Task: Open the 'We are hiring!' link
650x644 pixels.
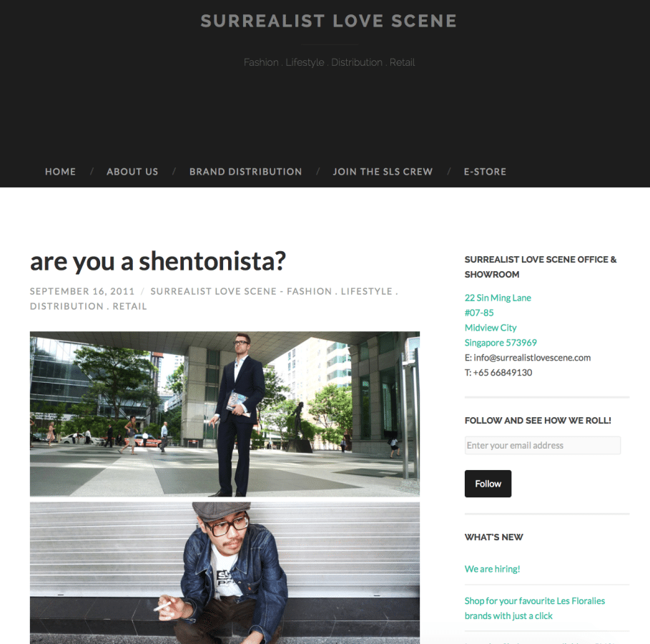Action: coord(492,569)
